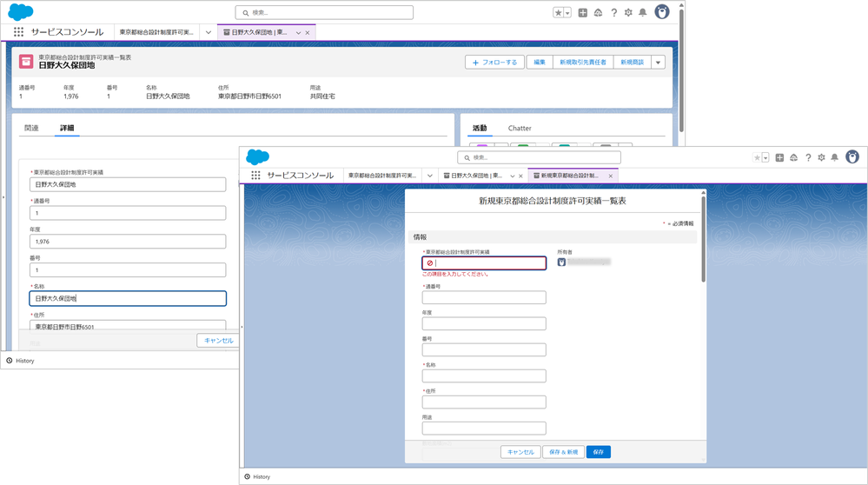868x485 pixels.
Task: Expand favorites list arrow in front window
Action: click(765, 158)
